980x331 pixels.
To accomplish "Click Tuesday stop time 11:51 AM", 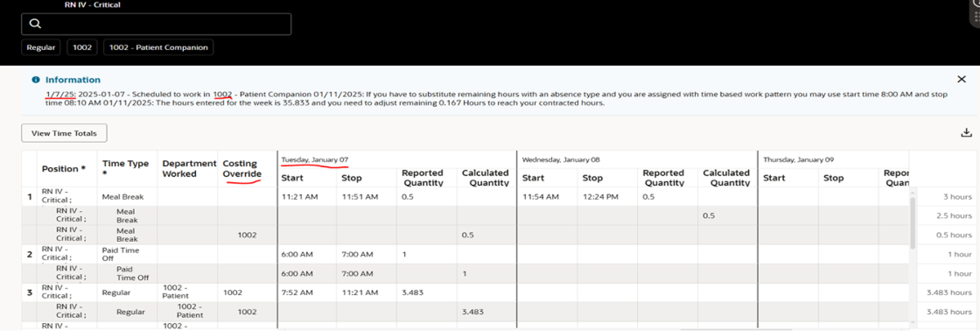I will click(360, 197).
